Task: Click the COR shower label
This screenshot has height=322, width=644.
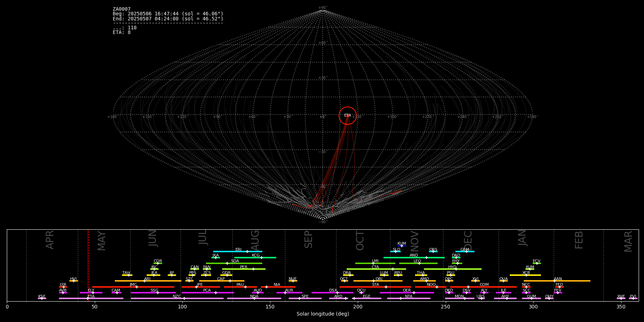Action: tap(158, 261)
